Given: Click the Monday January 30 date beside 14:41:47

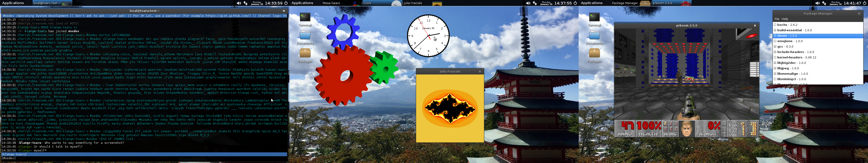Looking at the screenshot, I should pos(836,3).
